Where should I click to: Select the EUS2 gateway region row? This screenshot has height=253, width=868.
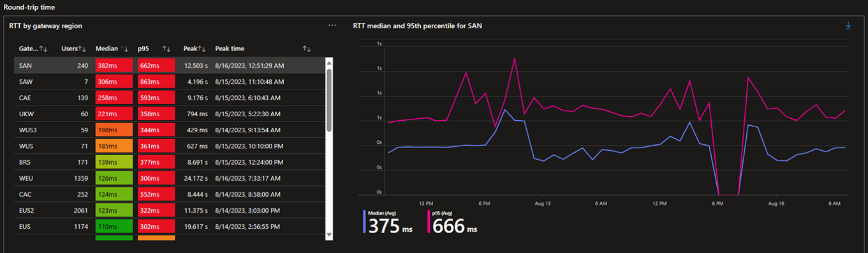(169, 210)
